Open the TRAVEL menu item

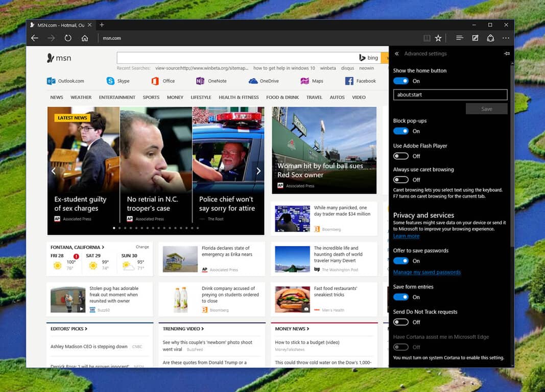coord(314,97)
